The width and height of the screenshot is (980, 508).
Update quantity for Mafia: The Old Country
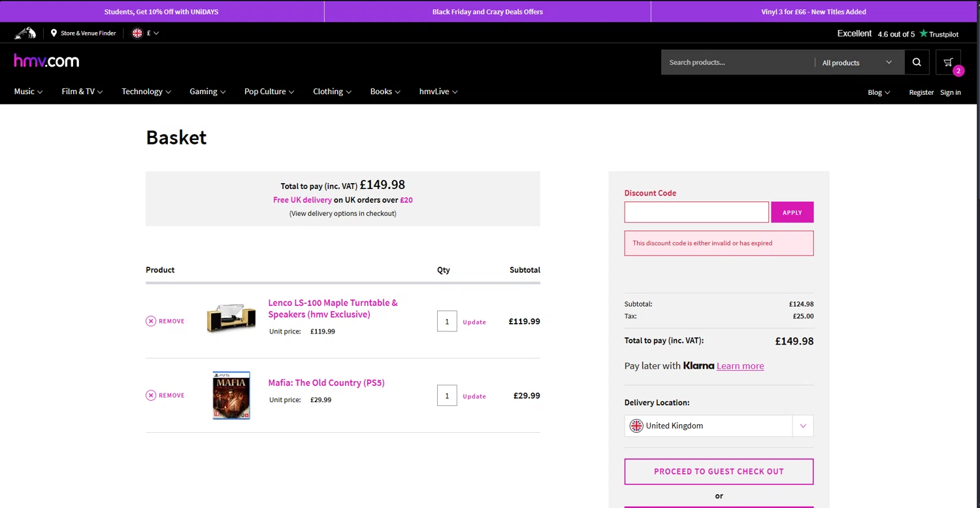tap(474, 396)
